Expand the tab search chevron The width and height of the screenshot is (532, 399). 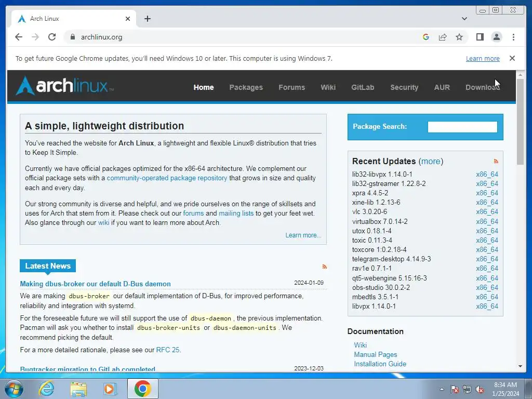[x=464, y=19]
